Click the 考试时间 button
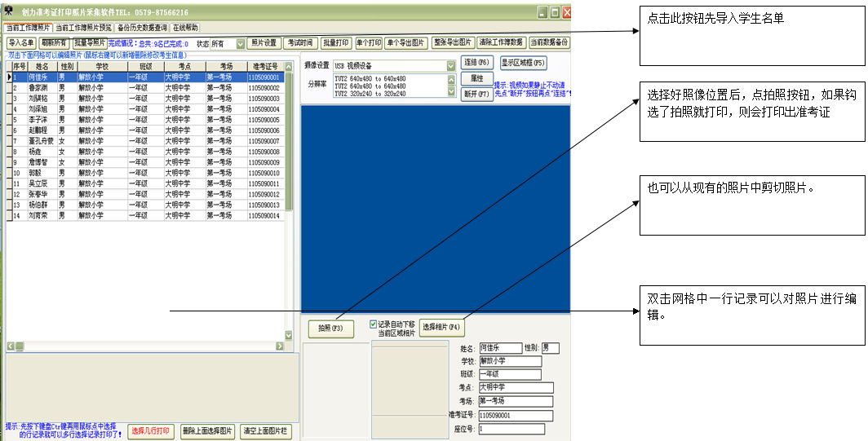 coord(300,42)
